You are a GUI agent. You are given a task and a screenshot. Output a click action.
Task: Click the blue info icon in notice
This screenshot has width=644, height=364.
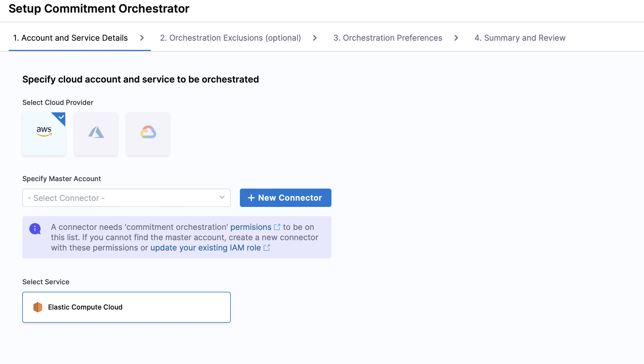(35, 229)
